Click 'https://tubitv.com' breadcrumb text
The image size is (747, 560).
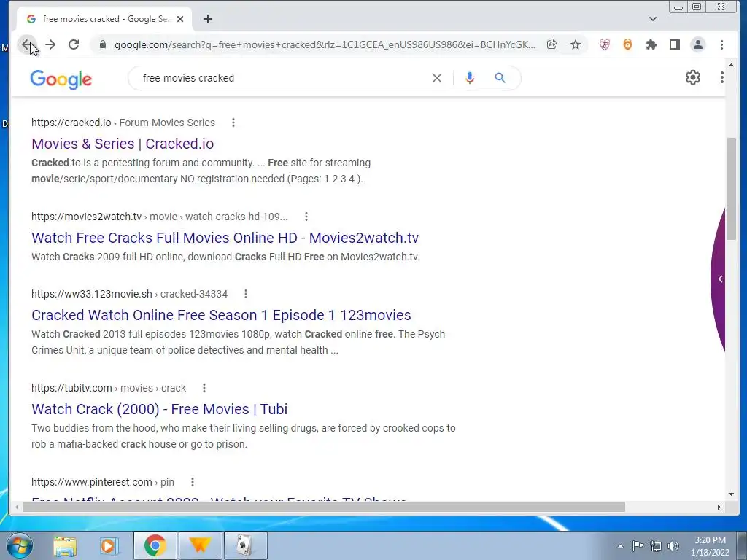click(71, 388)
